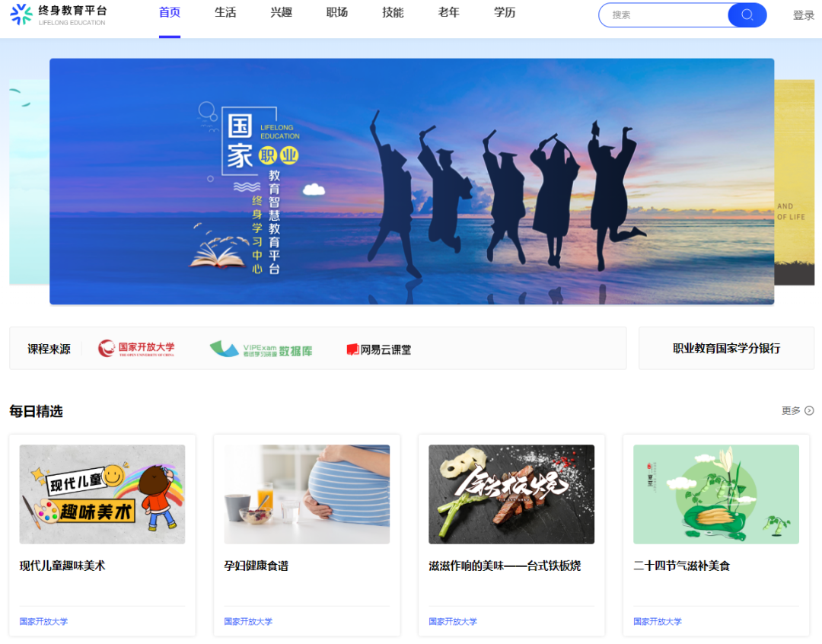Screen dimensions: 822x644
Task: Open the 国家开放大学 course source logo
Action: pos(136,349)
